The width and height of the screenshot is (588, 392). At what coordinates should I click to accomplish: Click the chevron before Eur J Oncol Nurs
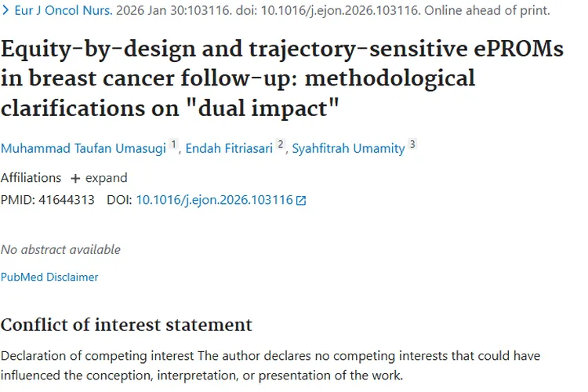(x=5, y=11)
